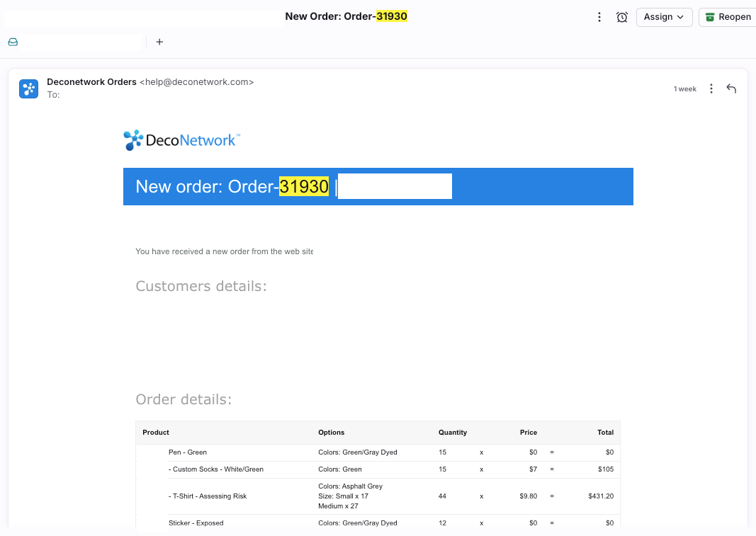This screenshot has height=536, width=756.
Task: Click the Deconetwork Orders sender name
Action: click(x=91, y=82)
